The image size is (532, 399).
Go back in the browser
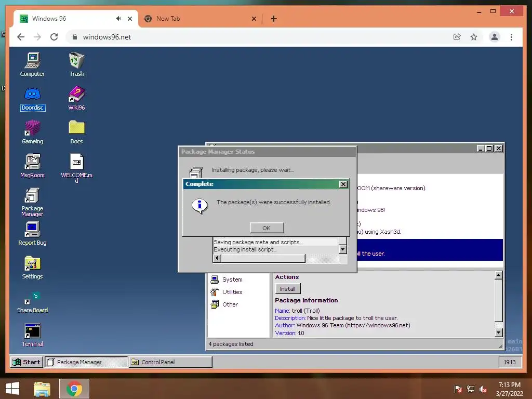[21, 37]
